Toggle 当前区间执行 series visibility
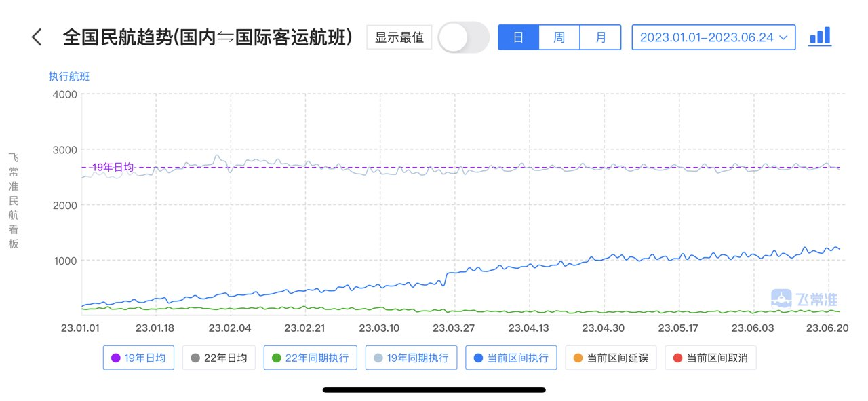This screenshot has height=401, width=868. point(511,358)
